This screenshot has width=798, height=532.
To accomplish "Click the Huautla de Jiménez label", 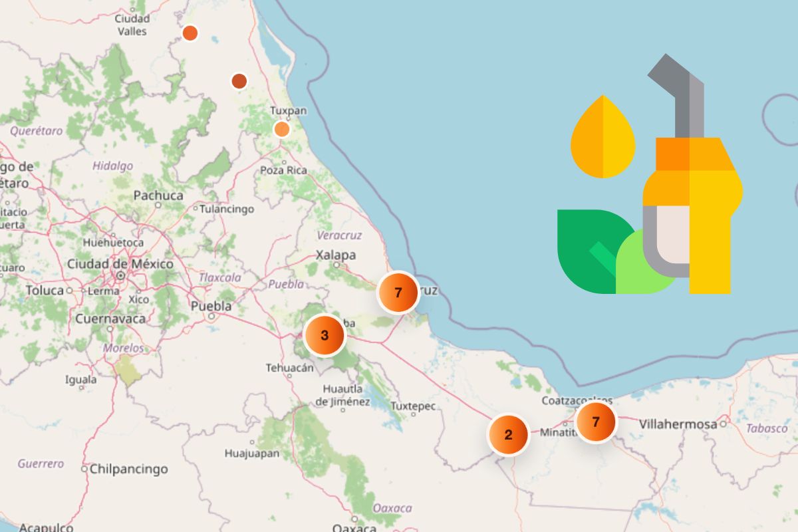I will [x=342, y=395].
